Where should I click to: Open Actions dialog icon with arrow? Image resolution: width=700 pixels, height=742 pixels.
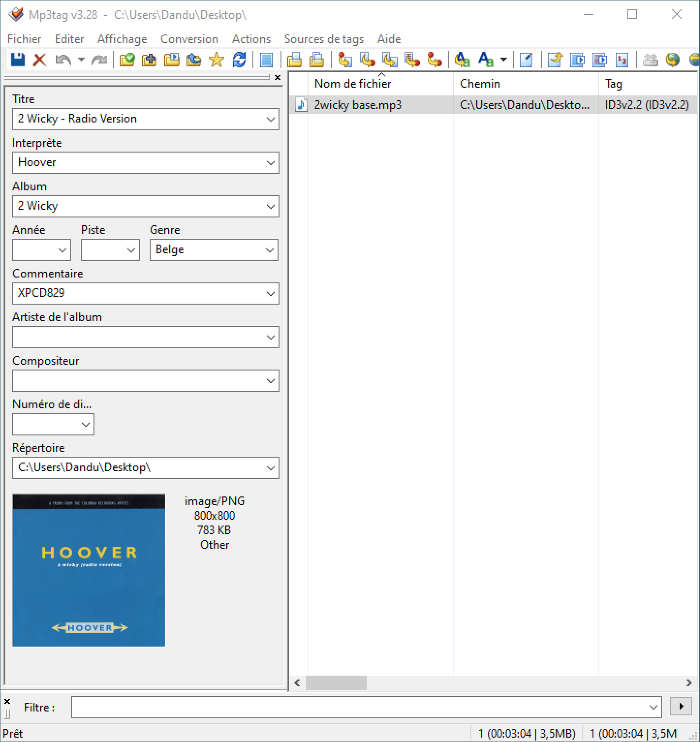coord(463,60)
